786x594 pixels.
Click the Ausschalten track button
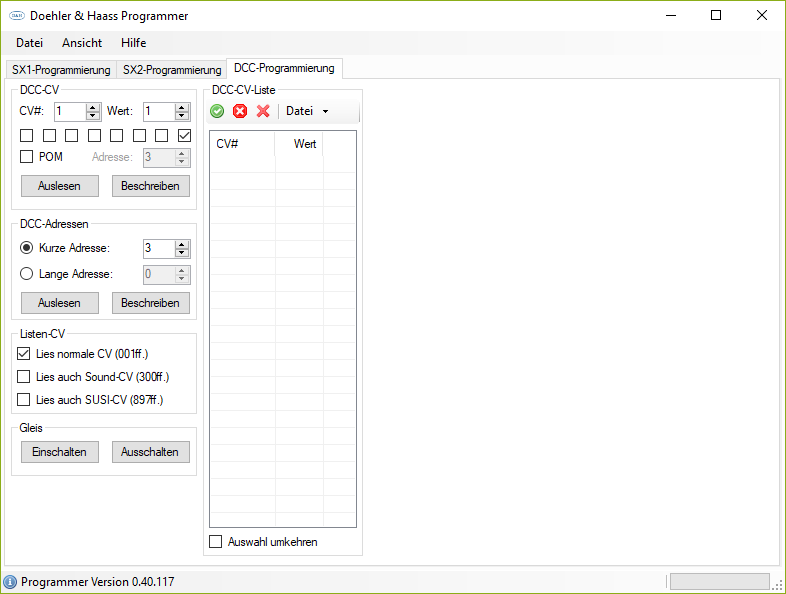click(150, 452)
